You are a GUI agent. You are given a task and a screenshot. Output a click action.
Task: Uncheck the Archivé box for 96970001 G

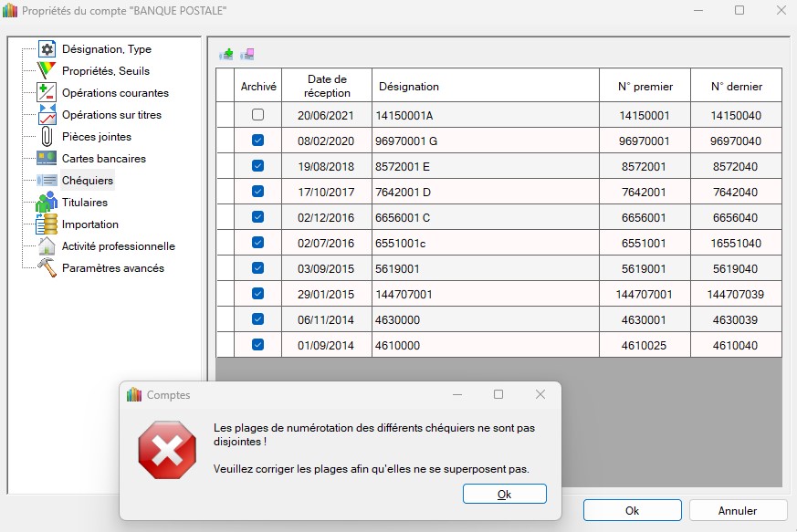(x=257, y=141)
